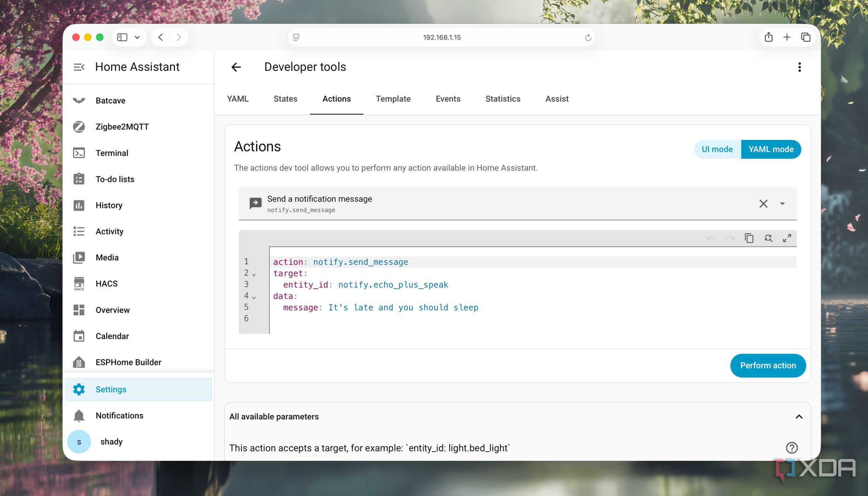Switch to the Template tab
Screen dimensions: 868x496
(393, 99)
